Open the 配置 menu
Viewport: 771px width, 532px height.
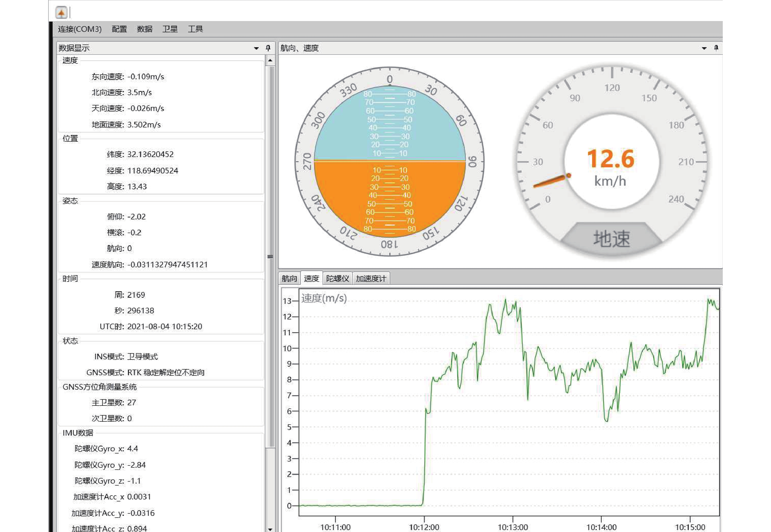tap(119, 29)
